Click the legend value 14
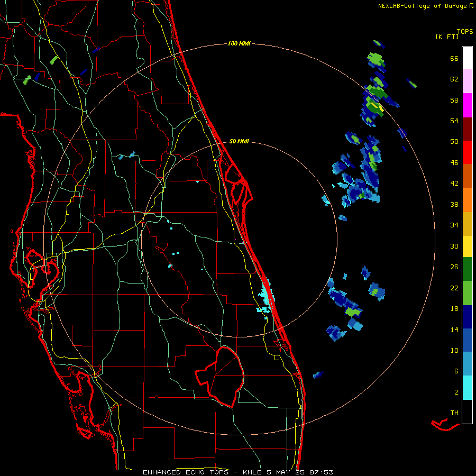This screenshot has width=476, height=476. (454, 329)
